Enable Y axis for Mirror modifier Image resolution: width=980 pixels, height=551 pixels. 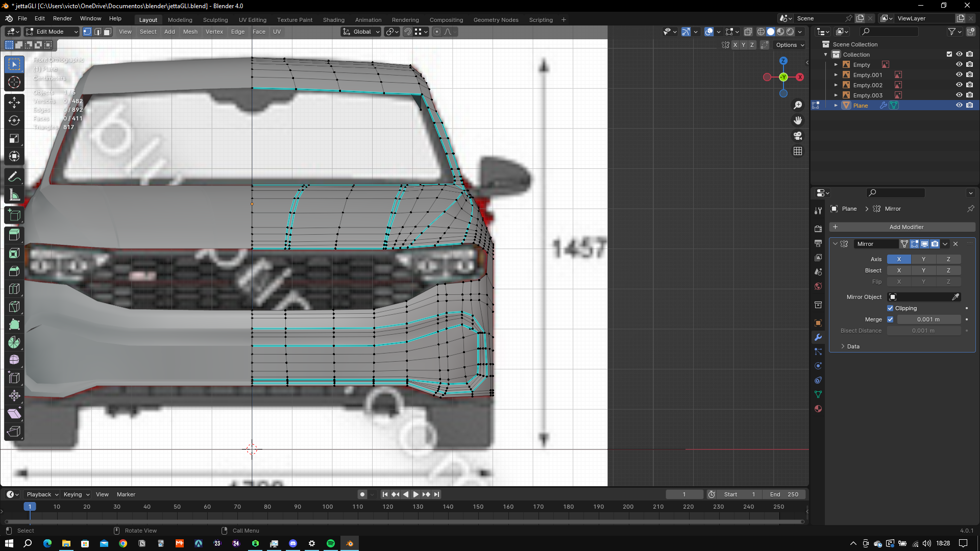point(923,259)
